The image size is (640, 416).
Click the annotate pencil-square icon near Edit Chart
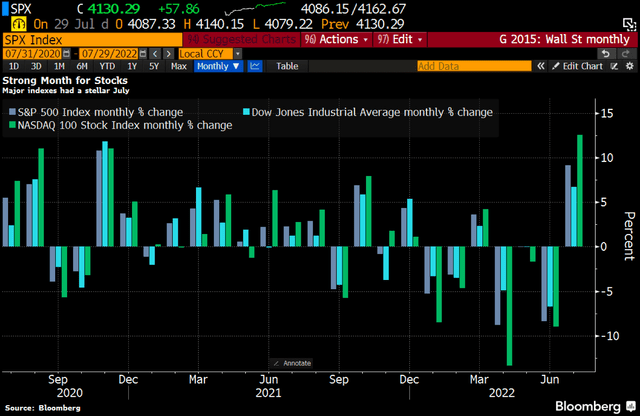615,66
